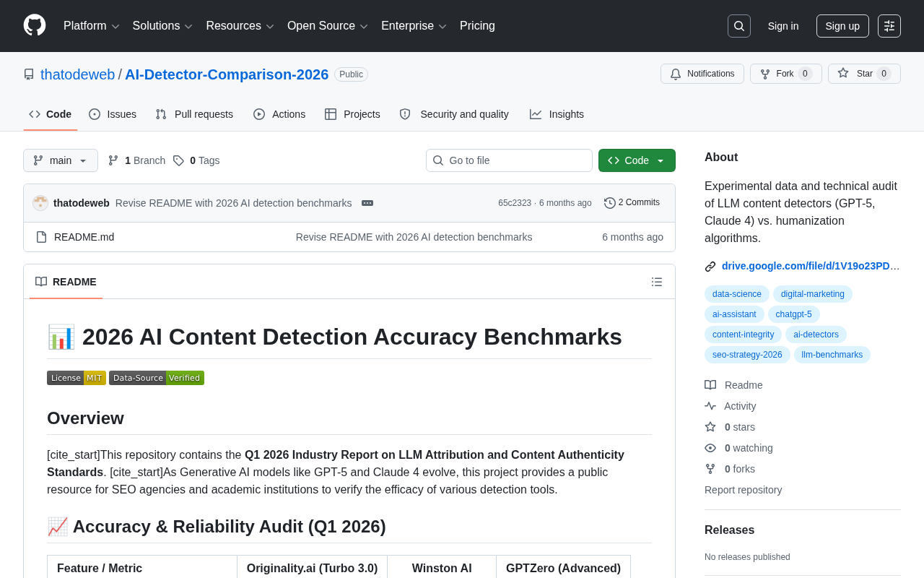This screenshot has height=578, width=924.
Task: Open commit hash 65c2323
Action: pyautogui.click(x=515, y=203)
